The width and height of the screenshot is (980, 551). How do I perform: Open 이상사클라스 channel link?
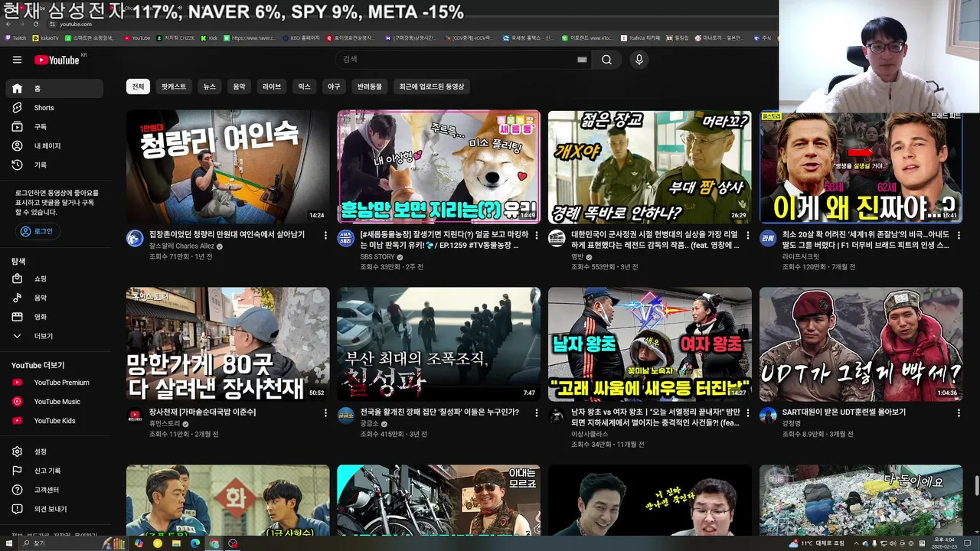[x=590, y=435]
